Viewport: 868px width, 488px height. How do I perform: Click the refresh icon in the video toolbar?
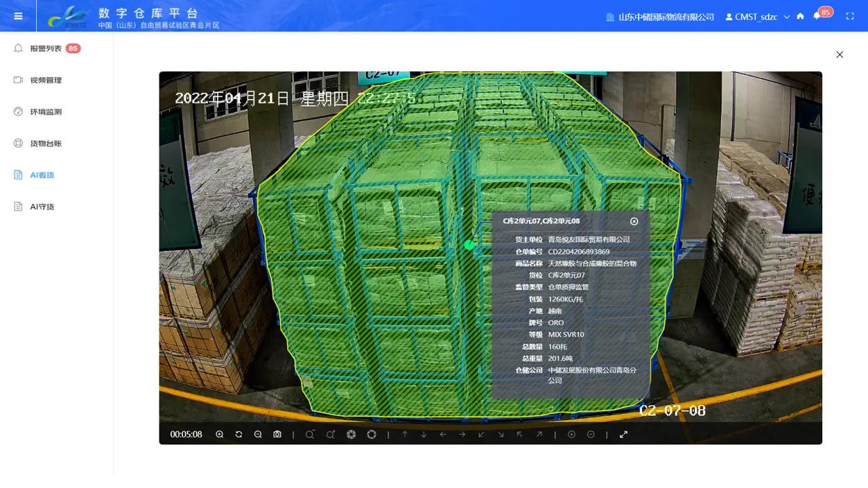238,434
